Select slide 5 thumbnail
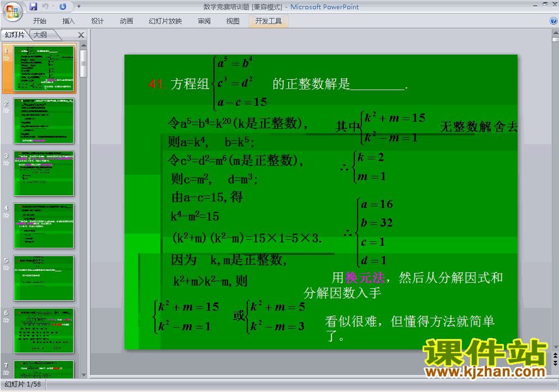Viewport: 559px width, 392px height. pos(44,278)
